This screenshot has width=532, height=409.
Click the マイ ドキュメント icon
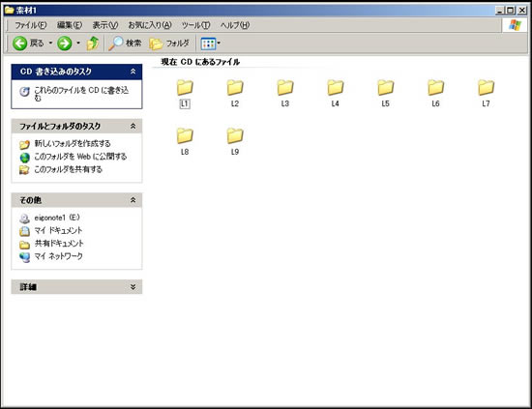pyautogui.click(x=24, y=231)
